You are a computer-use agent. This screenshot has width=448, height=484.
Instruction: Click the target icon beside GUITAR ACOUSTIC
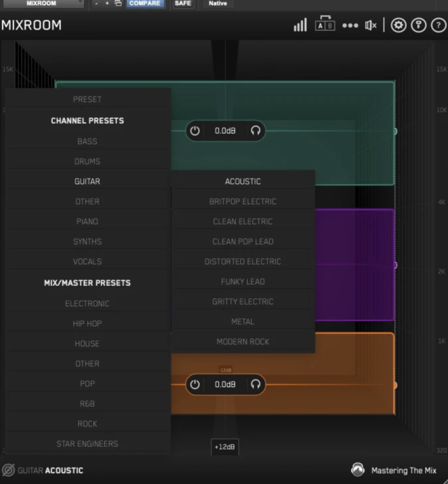8,470
